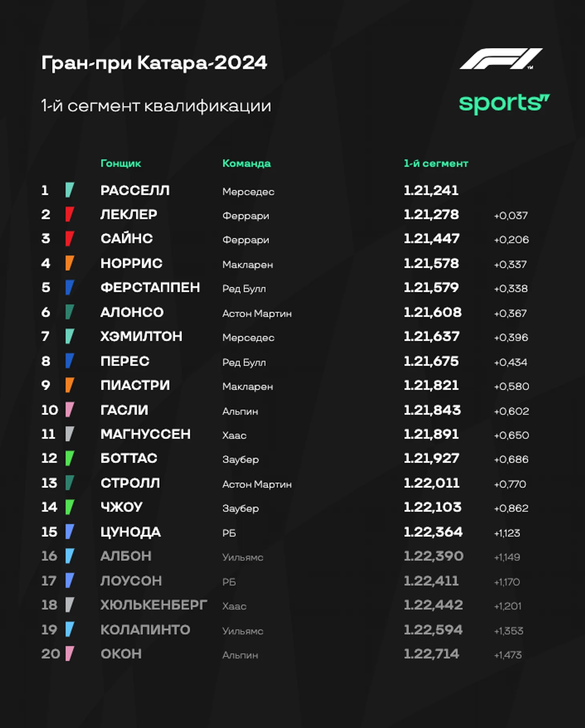The image size is (585, 728).
Task: Click the green team marker beside Боттас
Action: (x=70, y=458)
